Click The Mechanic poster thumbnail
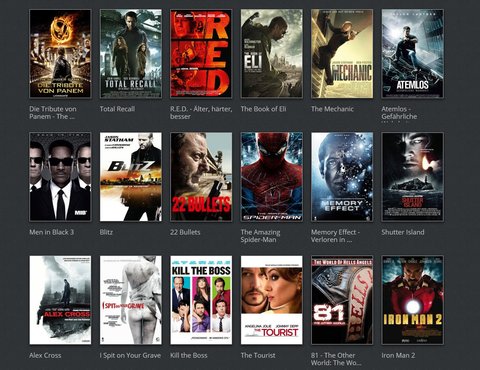The image size is (480, 370). click(342, 54)
